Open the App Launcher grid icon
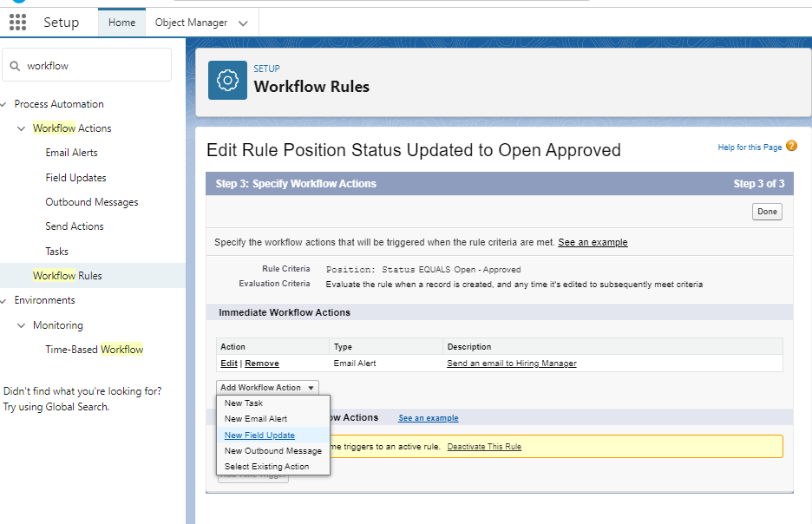Viewport: 812px width, 524px height. (x=17, y=23)
